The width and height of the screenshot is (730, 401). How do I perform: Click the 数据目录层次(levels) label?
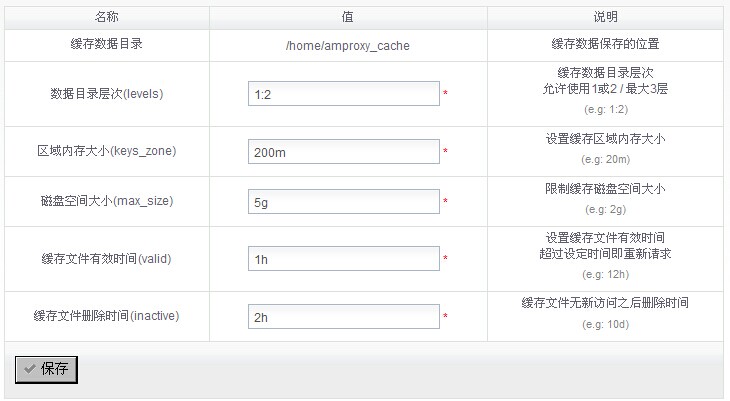click(x=106, y=94)
